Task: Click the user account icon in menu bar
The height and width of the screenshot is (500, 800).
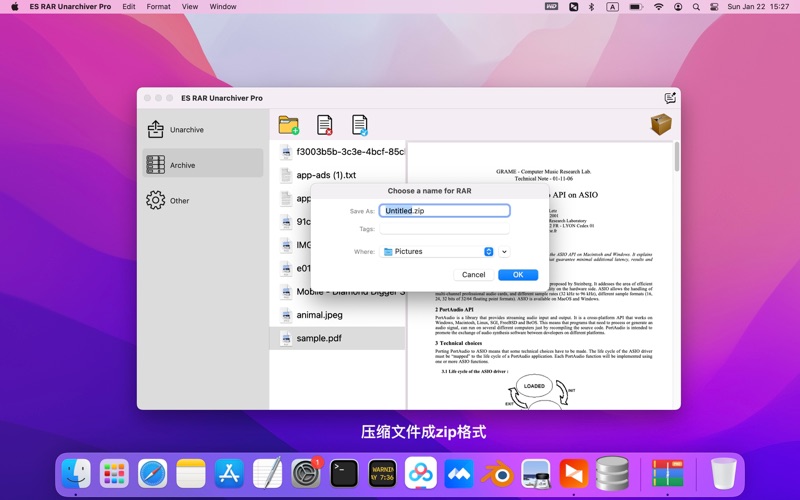Action: pos(678,7)
